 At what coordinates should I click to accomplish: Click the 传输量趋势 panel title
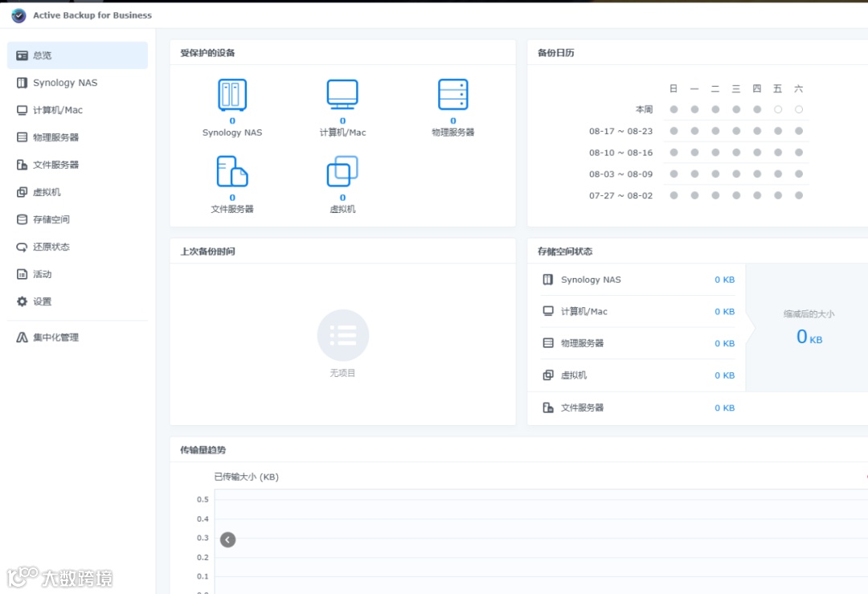[203, 450]
